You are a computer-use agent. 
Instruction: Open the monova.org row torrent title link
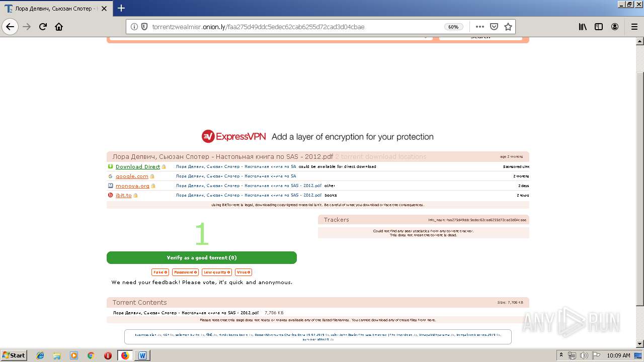pyautogui.click(x=249, y=186)
